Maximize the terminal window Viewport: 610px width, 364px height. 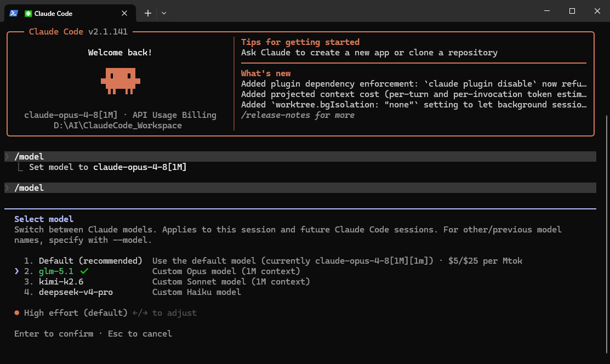click(x=572, y=11)
